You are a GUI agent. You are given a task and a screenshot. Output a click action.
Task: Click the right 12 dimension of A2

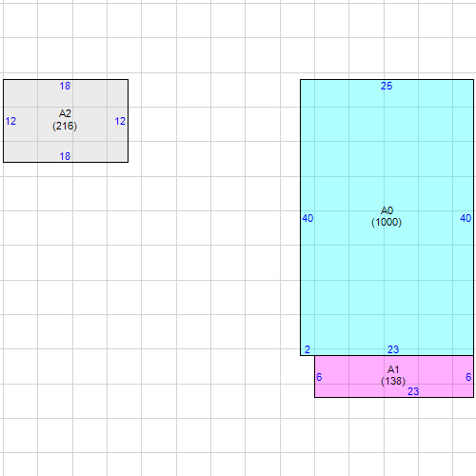(120, 121)
